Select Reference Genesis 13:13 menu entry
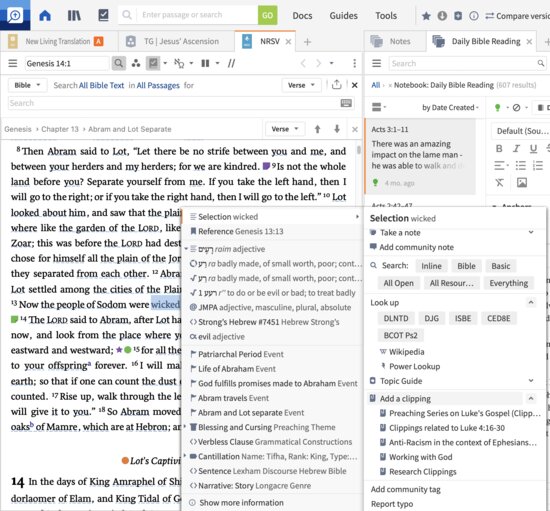This screenshot has height=511, width=550. tap(273, 231)
